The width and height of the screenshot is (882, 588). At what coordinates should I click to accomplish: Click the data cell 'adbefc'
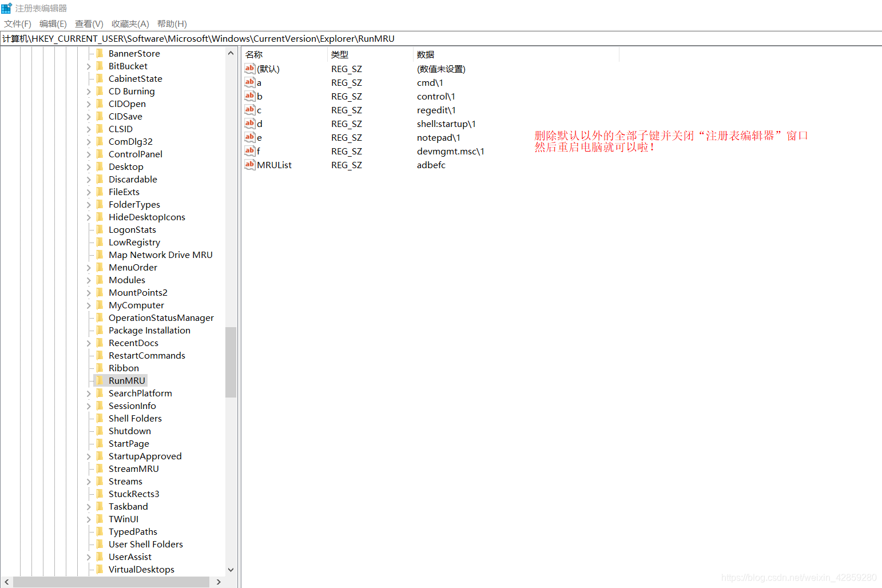tap(431, 165)
